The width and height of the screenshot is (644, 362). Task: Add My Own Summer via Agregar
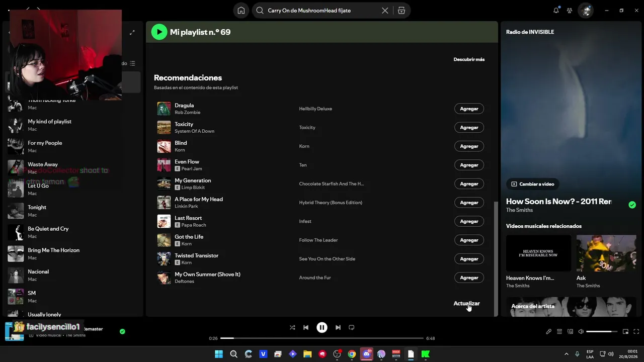point(469,278)
